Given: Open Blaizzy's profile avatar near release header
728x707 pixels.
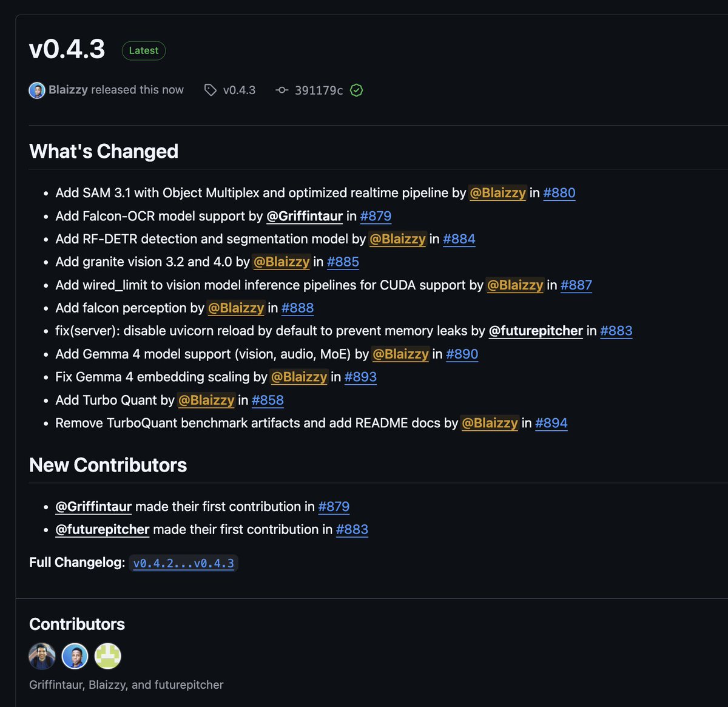Looking at the screenshot, I should [x=37, y=89].
